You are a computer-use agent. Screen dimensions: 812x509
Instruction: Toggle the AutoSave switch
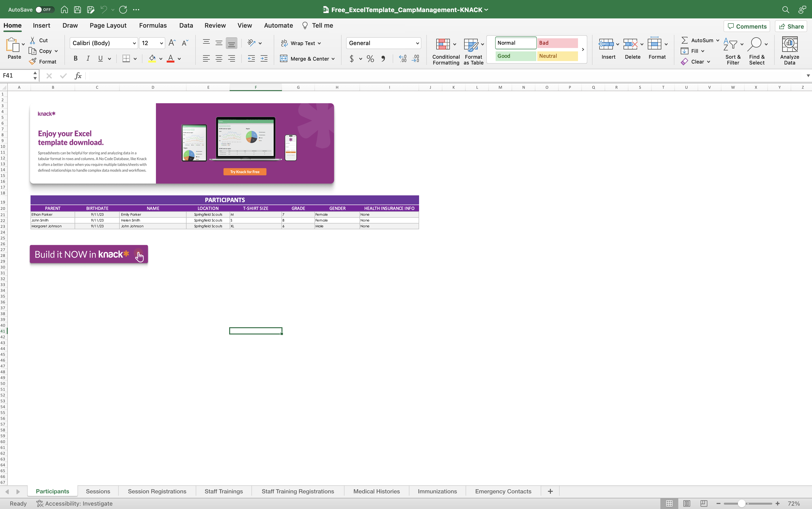[x=44, y=9]
